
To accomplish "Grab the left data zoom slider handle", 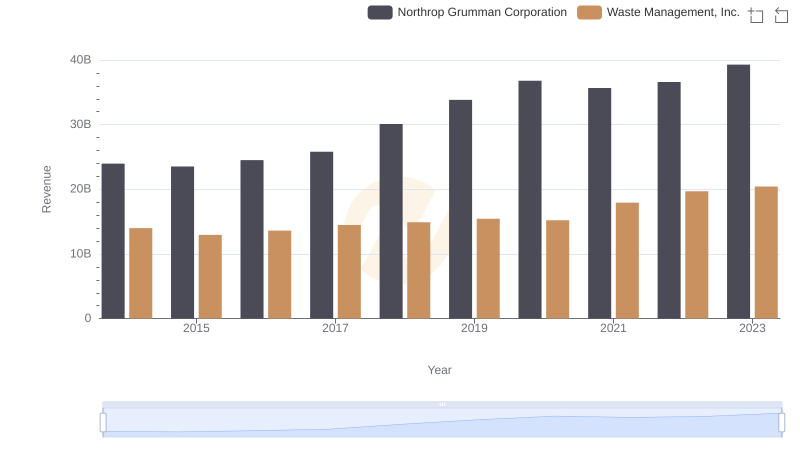I will (x=103, y=423).
